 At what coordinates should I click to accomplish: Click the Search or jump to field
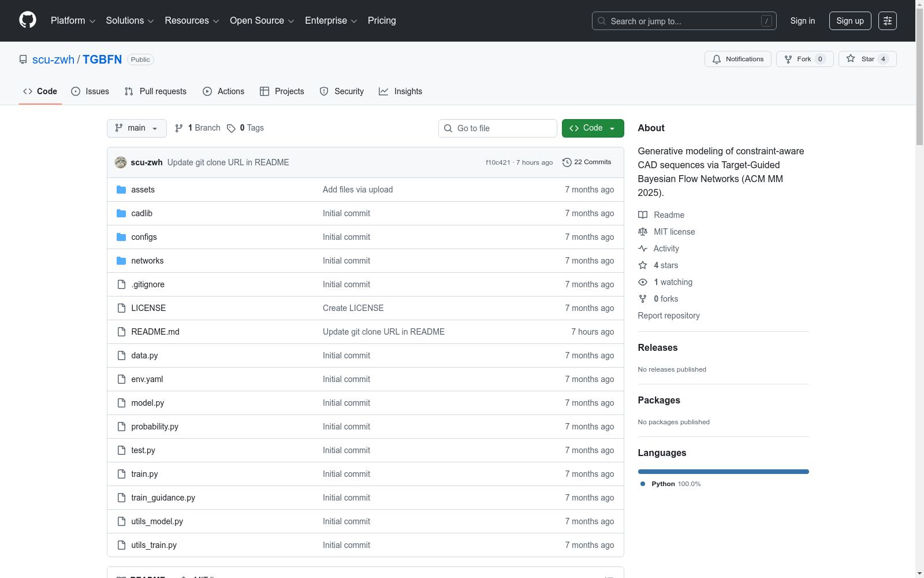[x=684, y=21]
